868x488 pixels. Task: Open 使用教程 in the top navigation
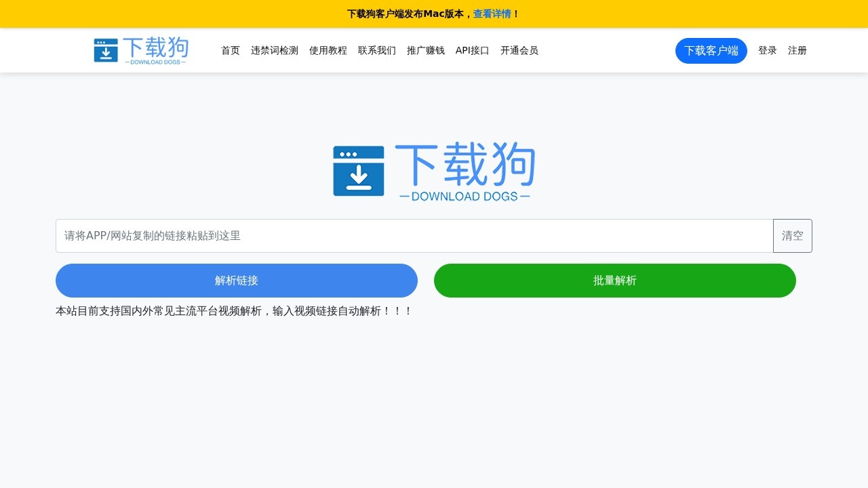point(328,50)
